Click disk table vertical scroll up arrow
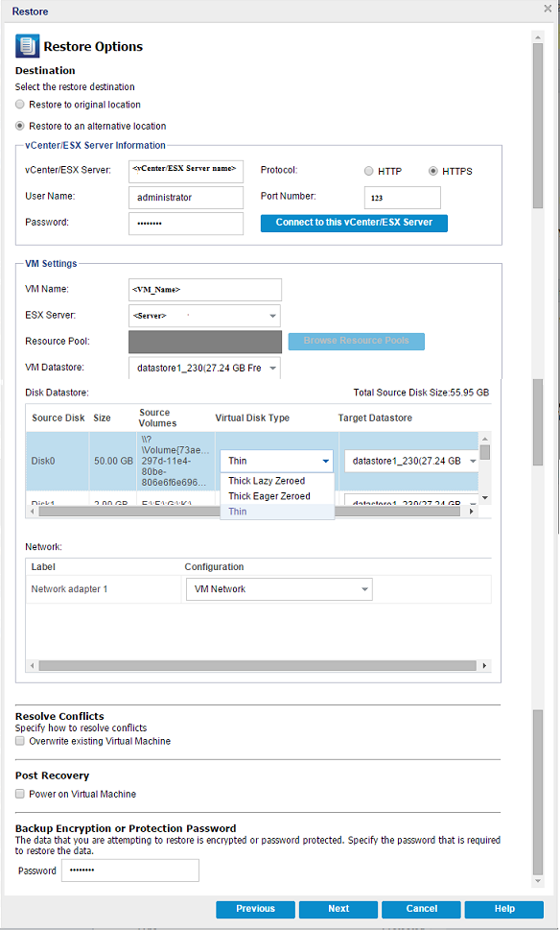The height and width of the screenshot is (930, 560). (x=485, y=438)
